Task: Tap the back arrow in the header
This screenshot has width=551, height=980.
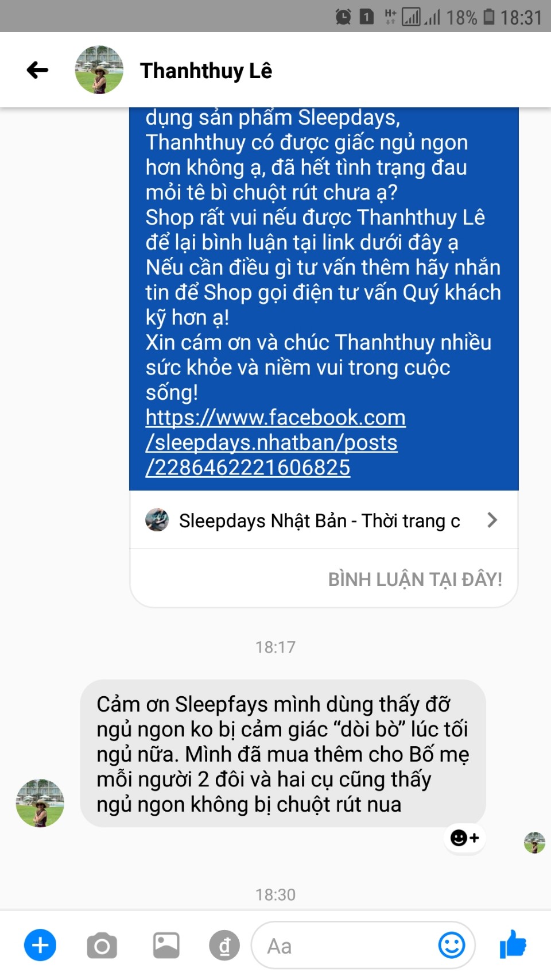Action: click(x=37, y=70)
